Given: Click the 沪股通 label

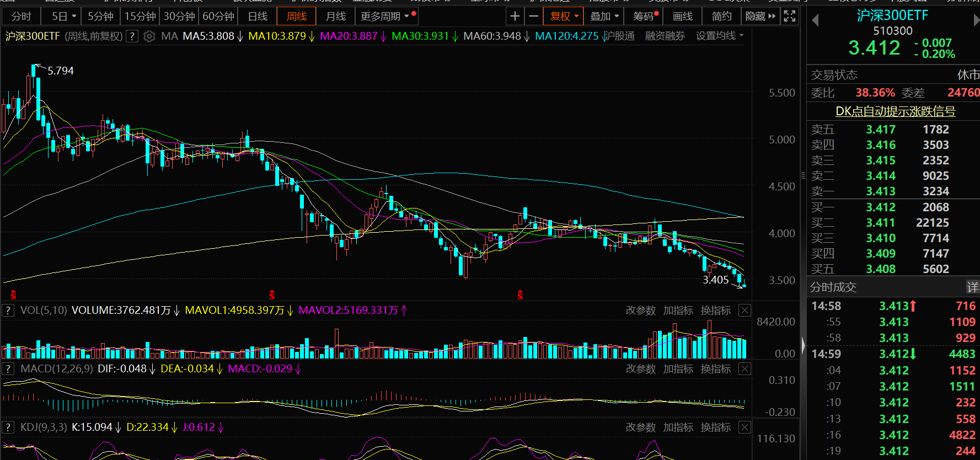Looking at the screenshot, I should (620, 36).
